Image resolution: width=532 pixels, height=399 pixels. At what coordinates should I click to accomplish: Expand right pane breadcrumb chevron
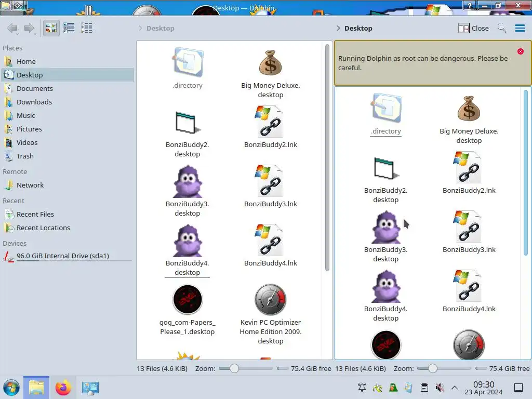tap(338, 28)
